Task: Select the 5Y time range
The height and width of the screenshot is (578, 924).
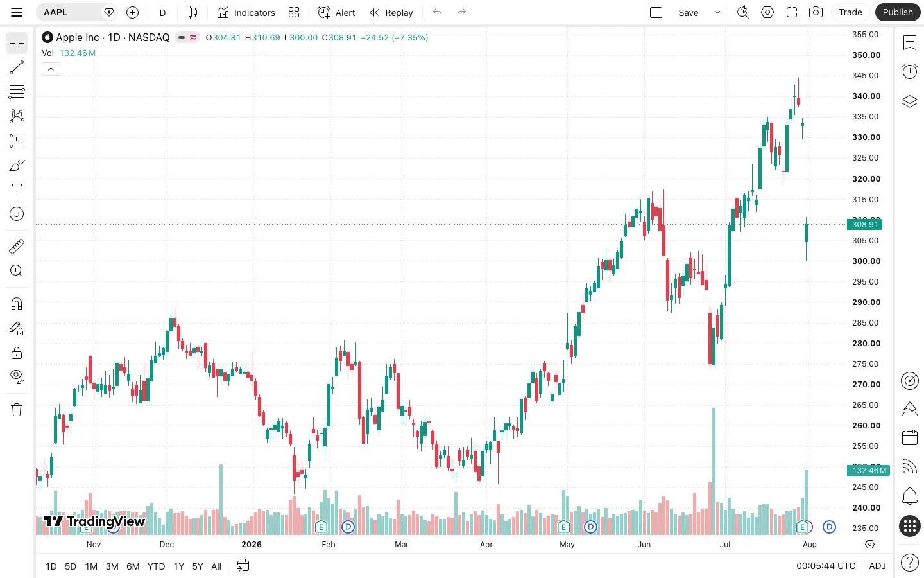Action: pyautogui.click(x=198, y=566)
